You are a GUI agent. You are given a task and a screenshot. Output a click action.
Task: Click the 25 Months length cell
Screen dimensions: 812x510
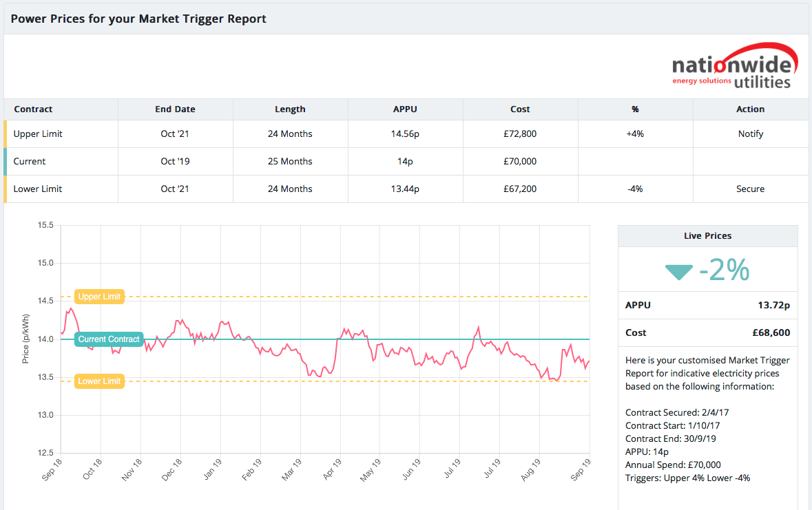(x=290, y=162)
